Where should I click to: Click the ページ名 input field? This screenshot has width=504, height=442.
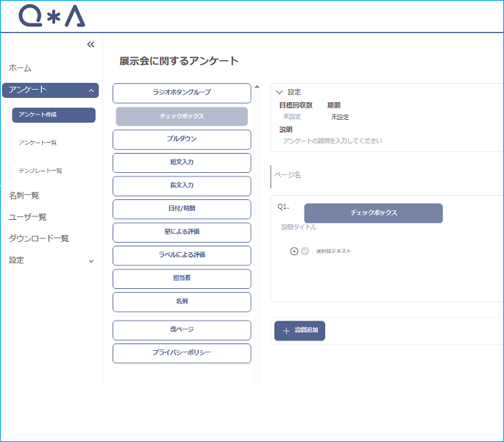pyautogui.click(x=383, y=176)
